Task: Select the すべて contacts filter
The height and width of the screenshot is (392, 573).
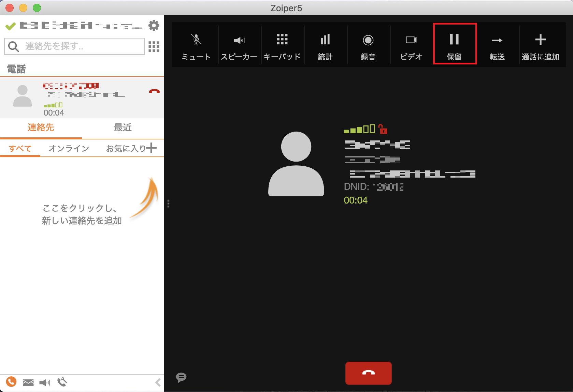Action: coord(20,148)
